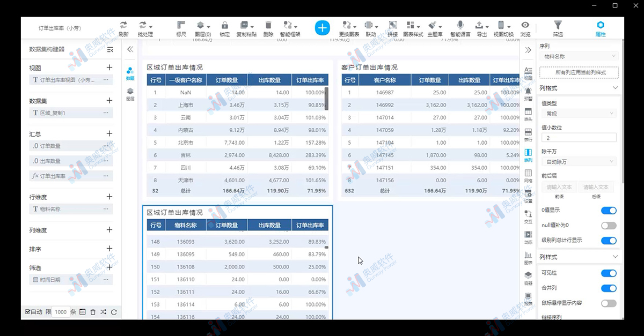Disable the 合并列 toggle
Image resolution: width=644 pixels, height=336 pixels.
point(609,288)
